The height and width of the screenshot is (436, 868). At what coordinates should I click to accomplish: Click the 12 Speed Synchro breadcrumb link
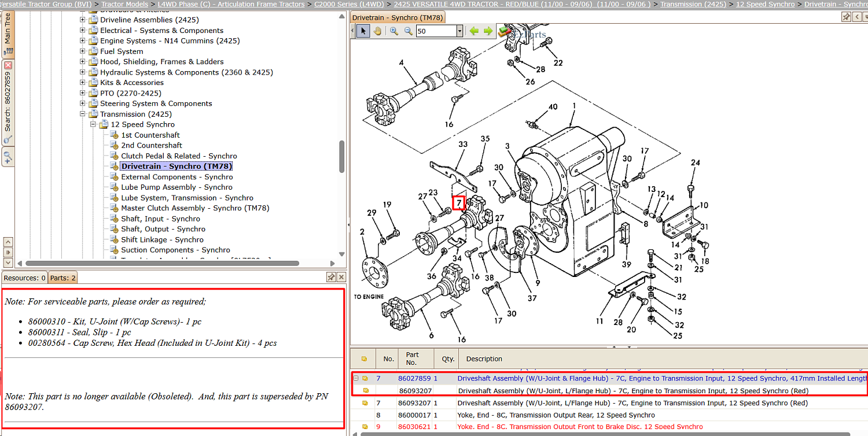pos(765,4)
